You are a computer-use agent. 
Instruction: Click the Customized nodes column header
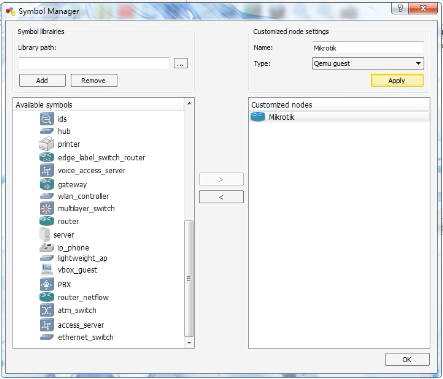coord(339,105)
